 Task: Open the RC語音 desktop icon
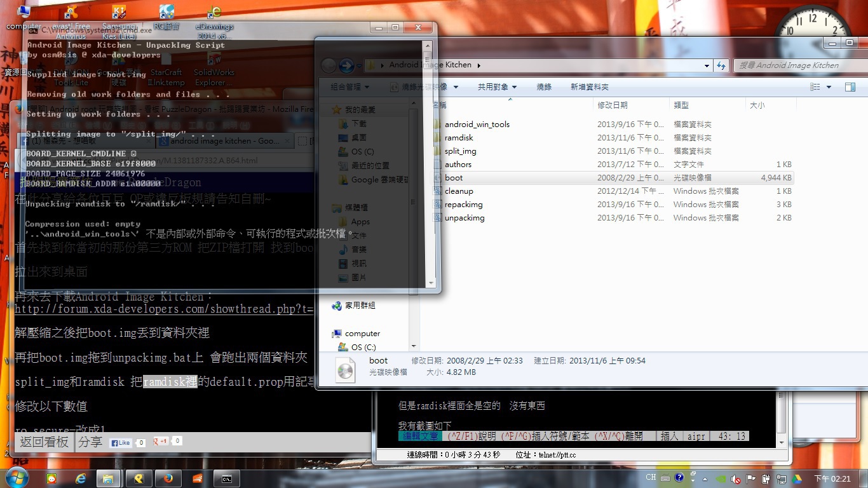coord(166,18)
